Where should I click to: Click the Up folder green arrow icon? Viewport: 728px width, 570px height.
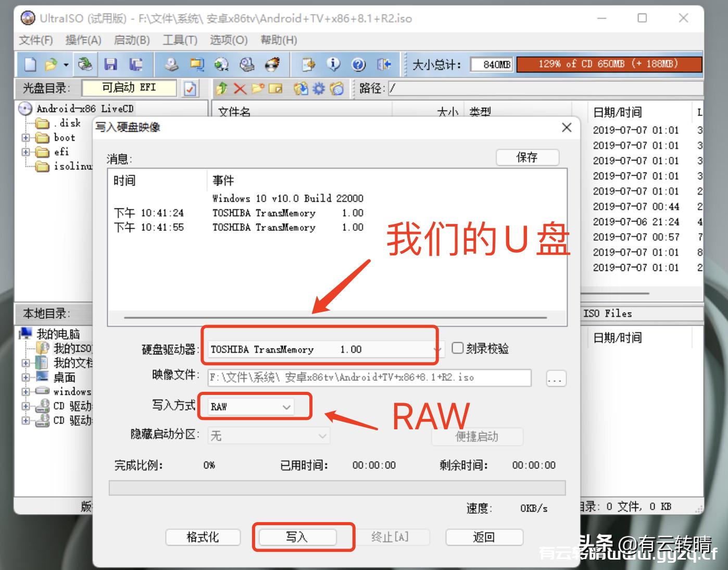tap(222, 89)
